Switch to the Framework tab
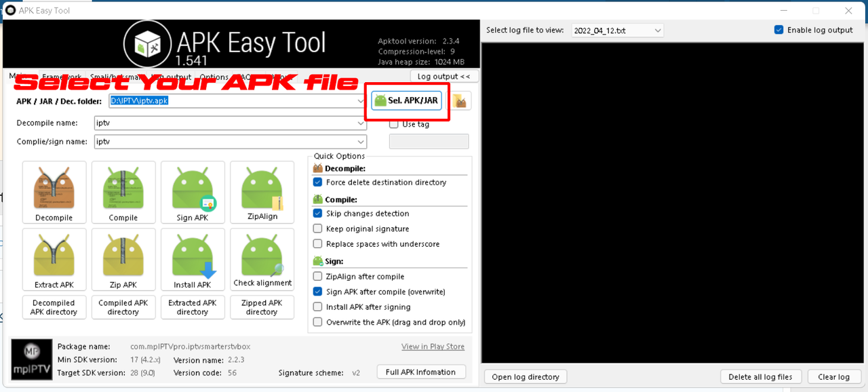 tap(62, 77)
